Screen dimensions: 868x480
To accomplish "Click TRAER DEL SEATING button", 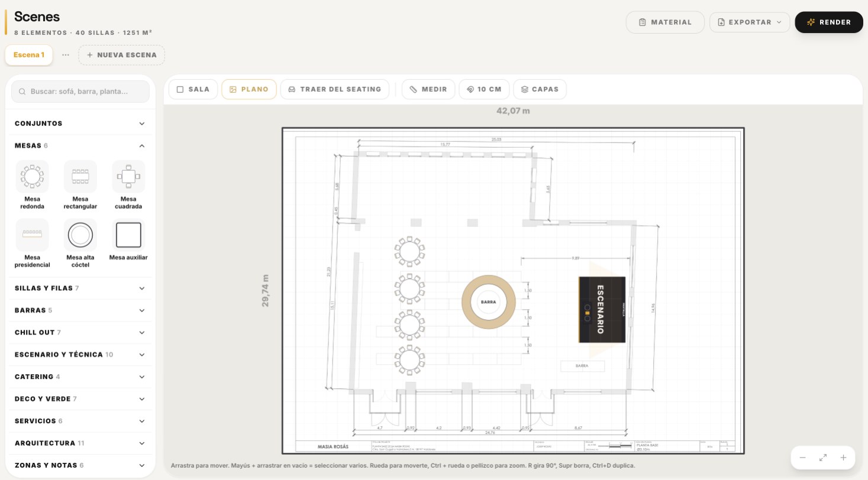I will [x=335, y=89].
